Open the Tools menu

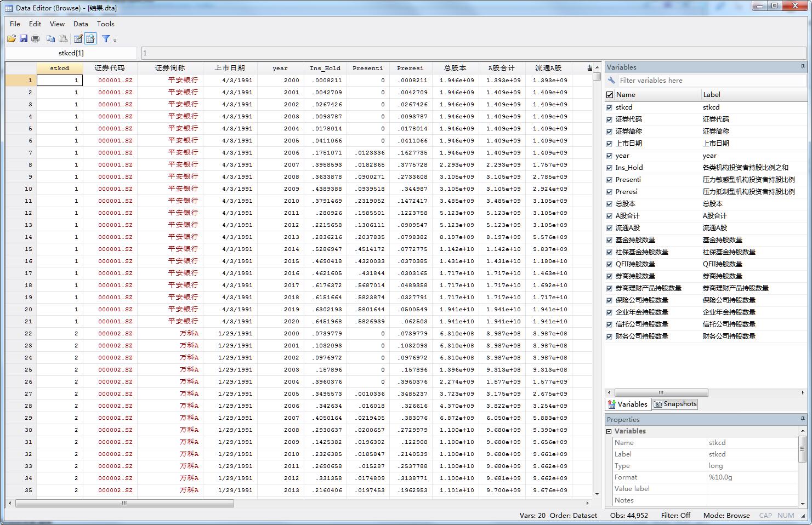105,24
